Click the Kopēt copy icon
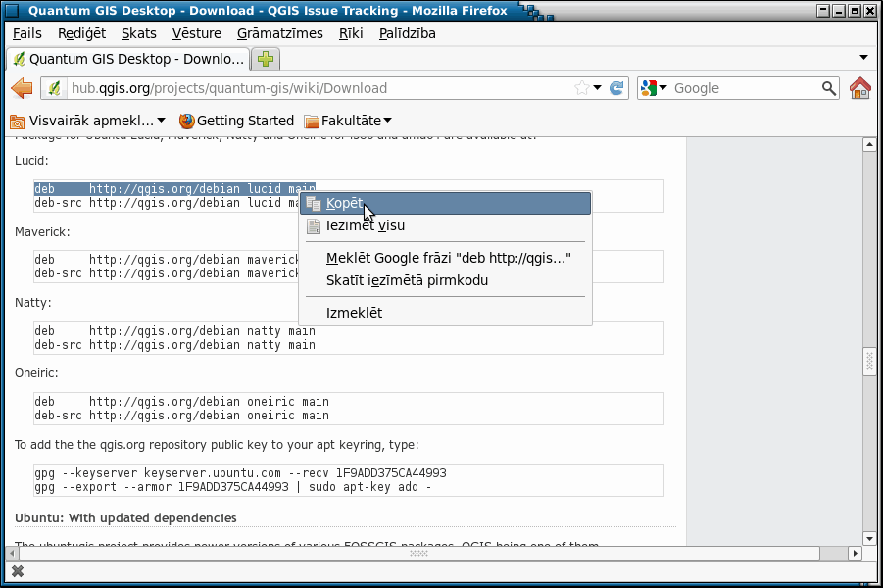The image size is (883, 588). pos(313,203)
